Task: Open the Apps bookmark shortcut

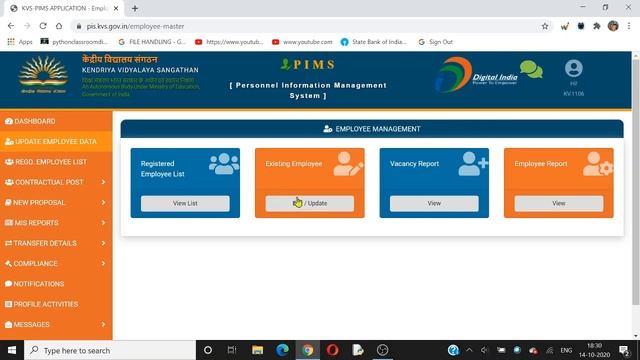Action: point(20,42)
